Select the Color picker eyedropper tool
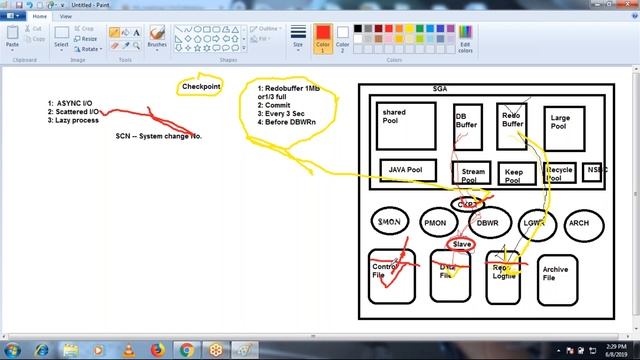Screen dimensions: 640x360 click(126, 45)
